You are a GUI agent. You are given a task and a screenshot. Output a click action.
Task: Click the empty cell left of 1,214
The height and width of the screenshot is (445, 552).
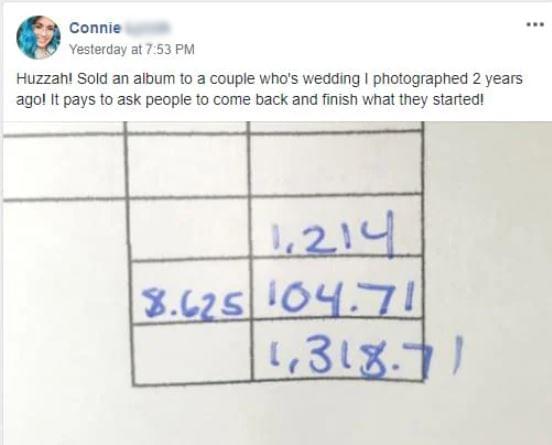click(189, 230)
